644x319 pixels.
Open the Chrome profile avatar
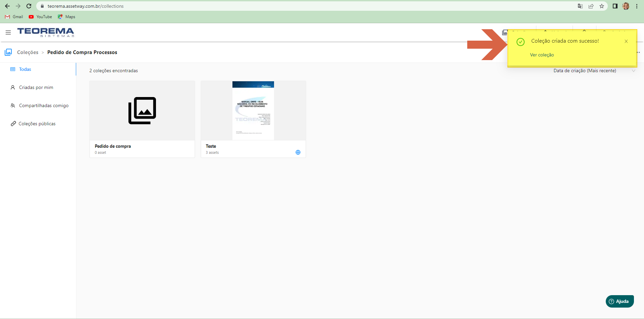[626, 6]
